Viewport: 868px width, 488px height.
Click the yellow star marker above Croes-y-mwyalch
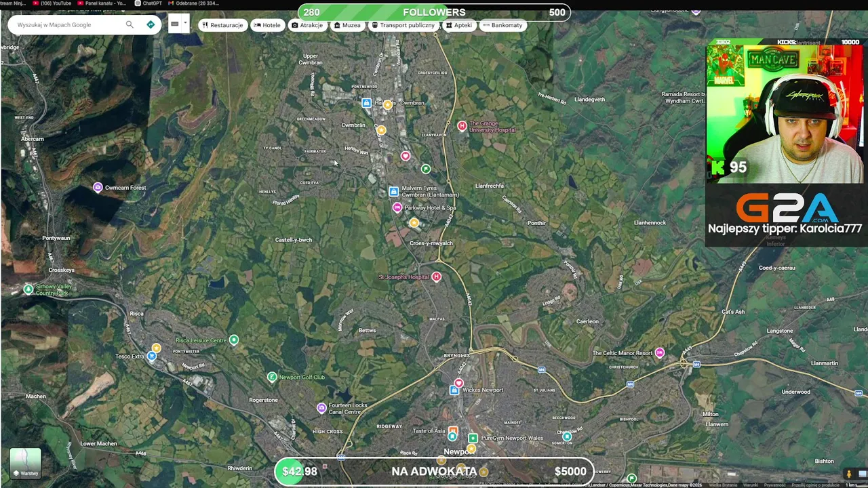(x=414, y=222)
